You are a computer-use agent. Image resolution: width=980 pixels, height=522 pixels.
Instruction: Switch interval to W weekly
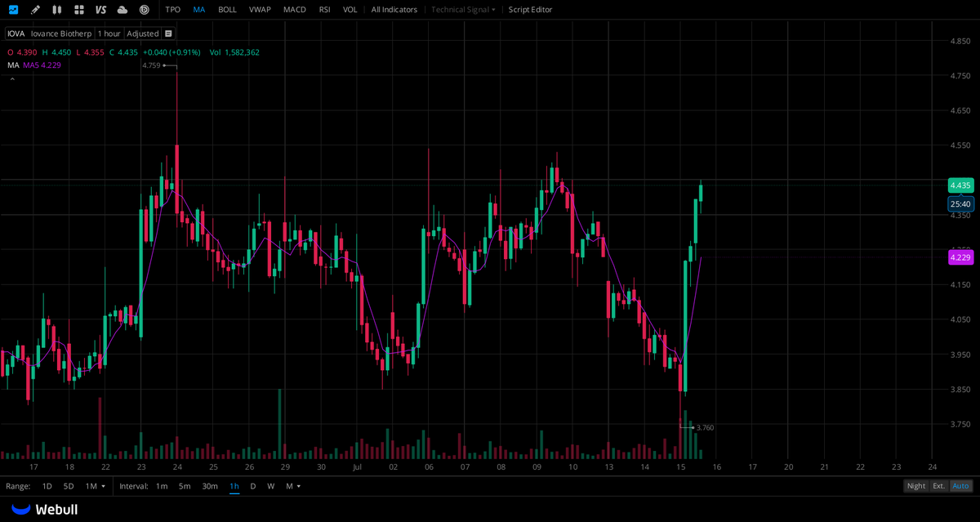coord(271,486)
